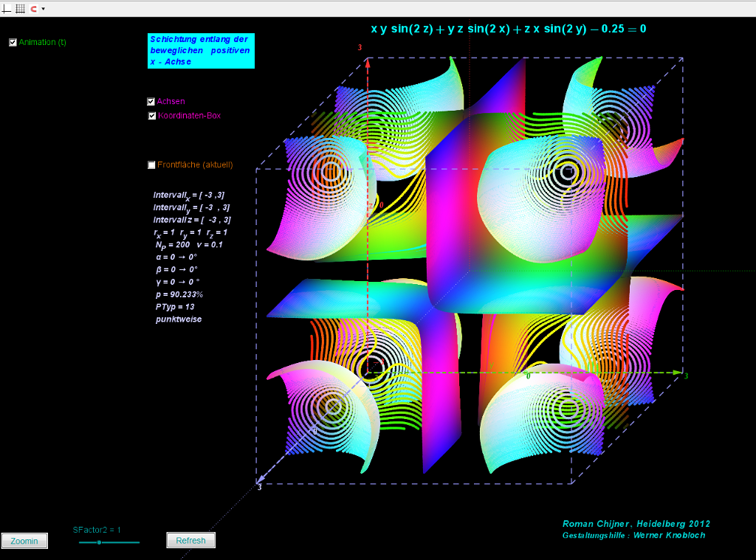Enable the Frontfläche (aktuell) checkbox
Screen dimensions: 756x560
(151, 165)
